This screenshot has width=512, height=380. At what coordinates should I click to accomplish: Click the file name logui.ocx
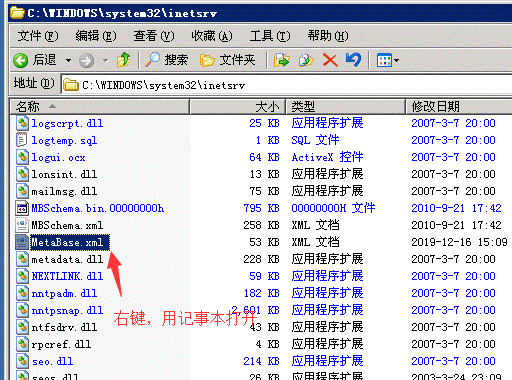(58, 157)
